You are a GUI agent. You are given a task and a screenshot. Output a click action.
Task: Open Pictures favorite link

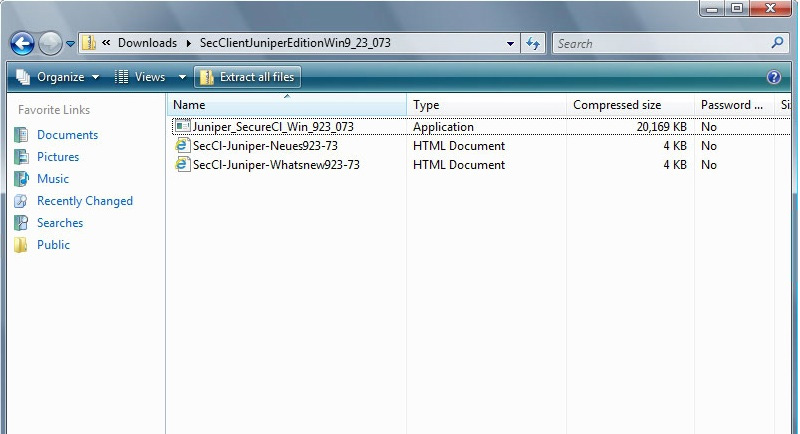pos(58,157)
